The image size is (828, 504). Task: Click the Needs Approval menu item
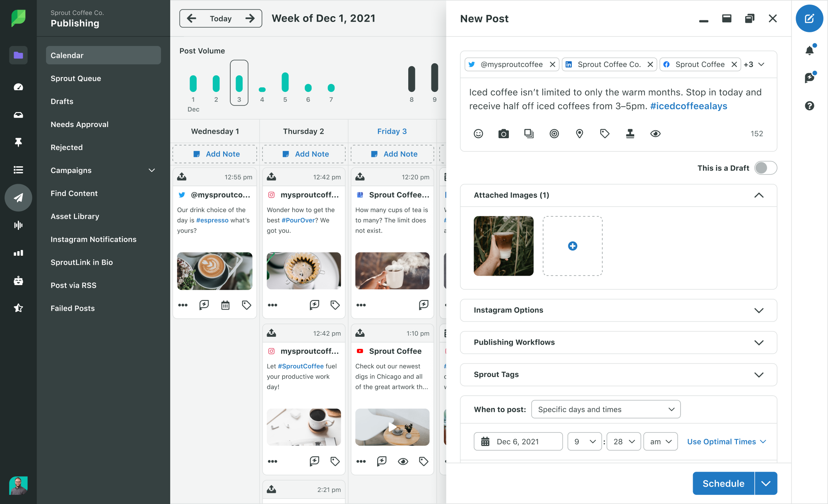(x=79, y=124)
